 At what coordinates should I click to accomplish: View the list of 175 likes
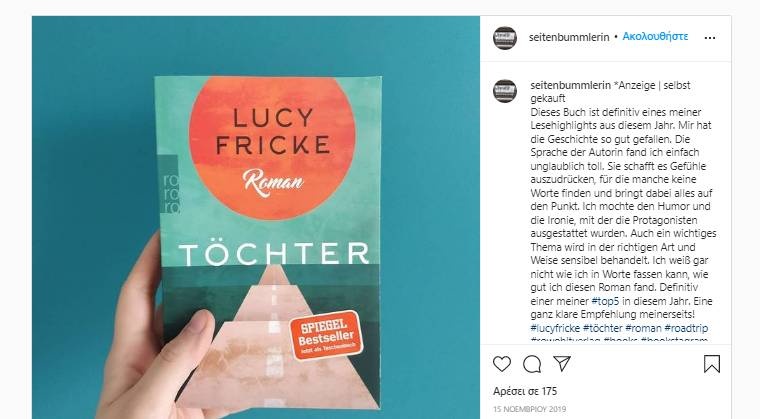point(525,391)
